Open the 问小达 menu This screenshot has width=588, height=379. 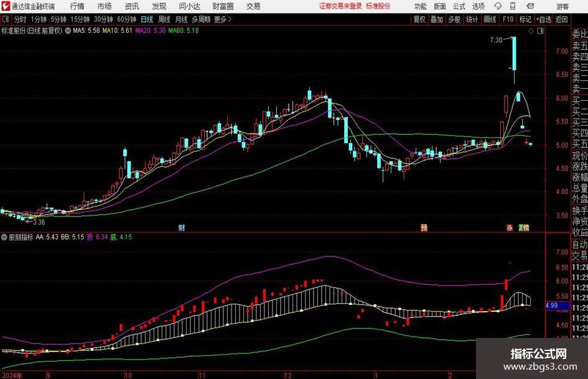coord(189,6)
